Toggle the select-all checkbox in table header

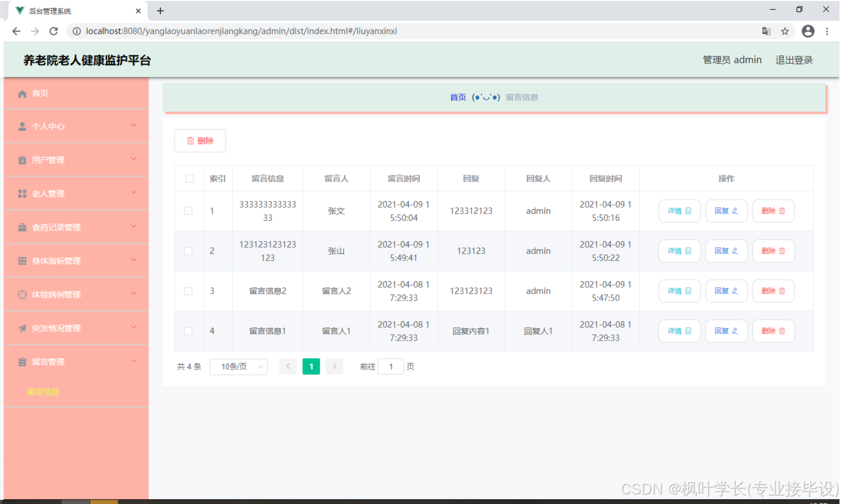[189, 178]
